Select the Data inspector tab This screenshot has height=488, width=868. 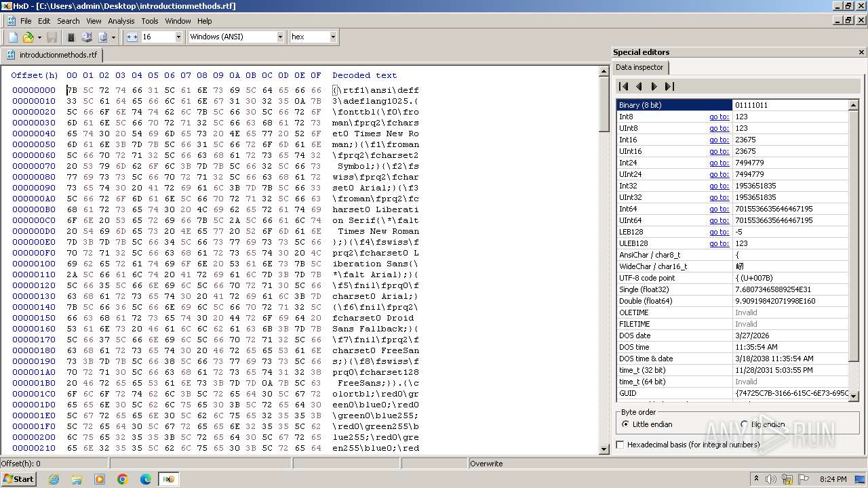[x=639, y=67]
